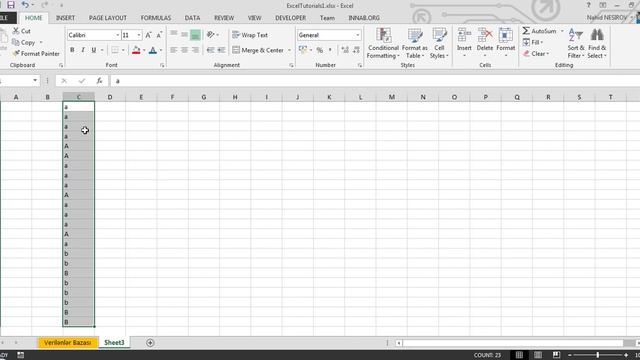This screenshot has height=360, width=640.
Task: Click the Insert Function fx icon
Action: click(x=99, y=81)
